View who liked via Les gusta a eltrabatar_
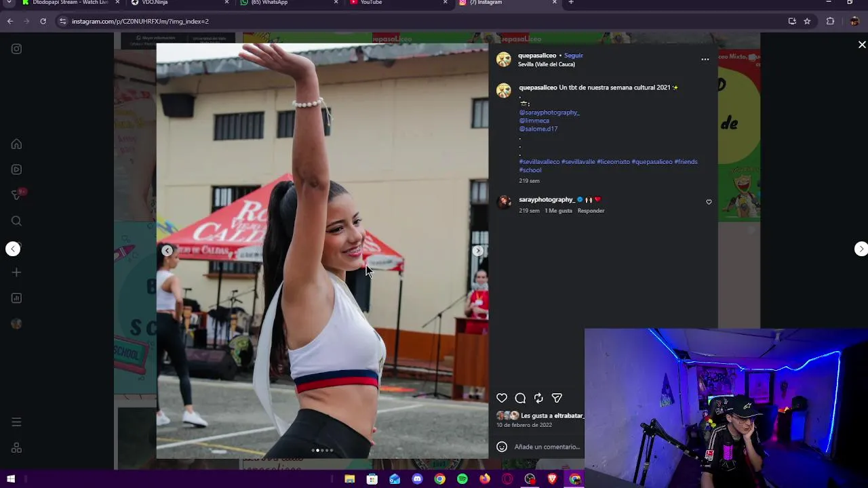Image resolution: width=868 pixels, height=488 pixels. pyautogui.click(x=552, y=415)
